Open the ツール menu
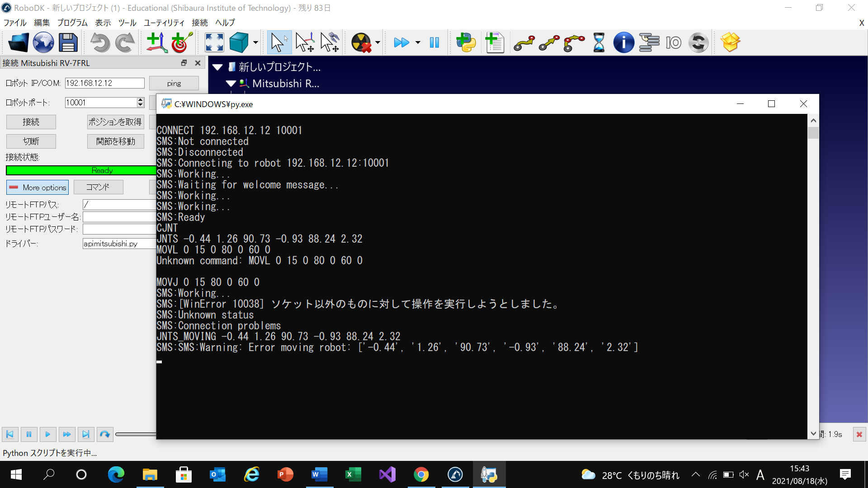Screen dimensions: 868x488 (127, 23)
